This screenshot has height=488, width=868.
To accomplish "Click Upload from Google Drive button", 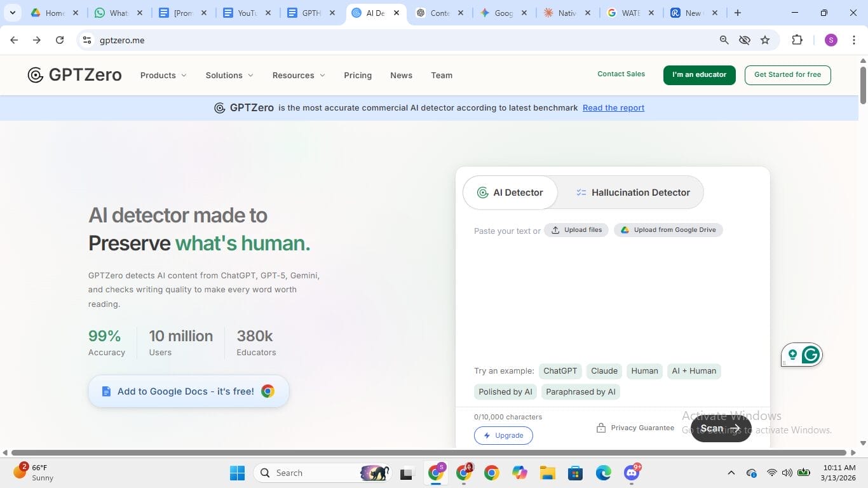I will [x=668, y=230].
